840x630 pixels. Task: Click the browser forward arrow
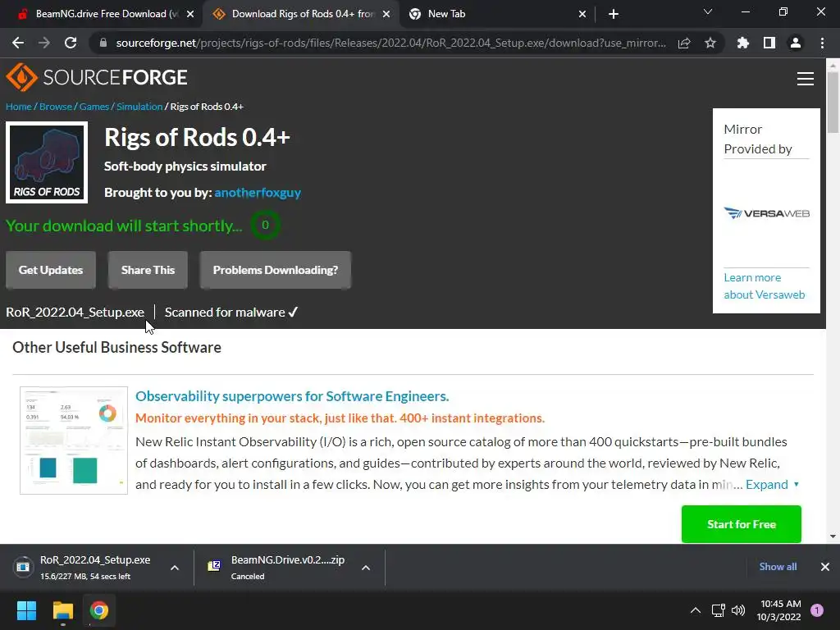pos(44,43)
